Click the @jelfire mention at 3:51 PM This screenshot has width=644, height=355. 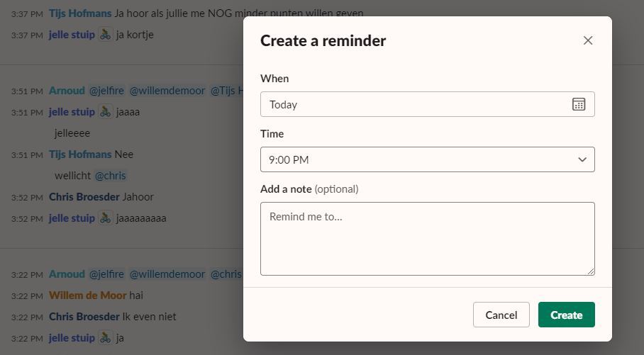106,91
